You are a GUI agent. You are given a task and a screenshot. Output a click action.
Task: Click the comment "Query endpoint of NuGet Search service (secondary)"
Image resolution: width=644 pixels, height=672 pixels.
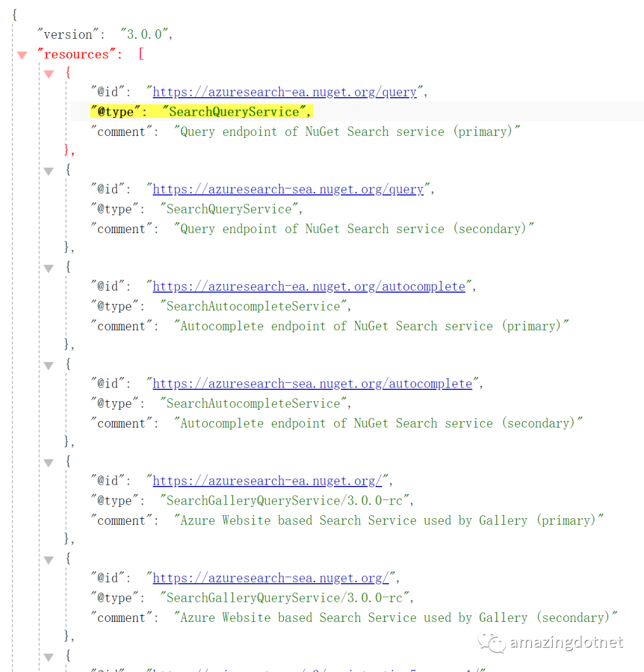(354, 229)
